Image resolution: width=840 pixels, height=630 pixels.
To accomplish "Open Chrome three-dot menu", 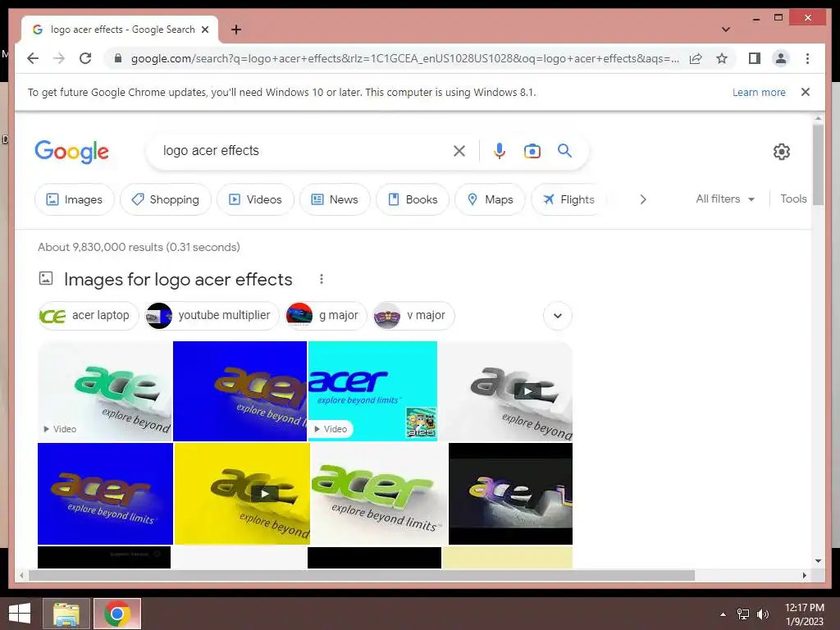I will pos(807,58).
